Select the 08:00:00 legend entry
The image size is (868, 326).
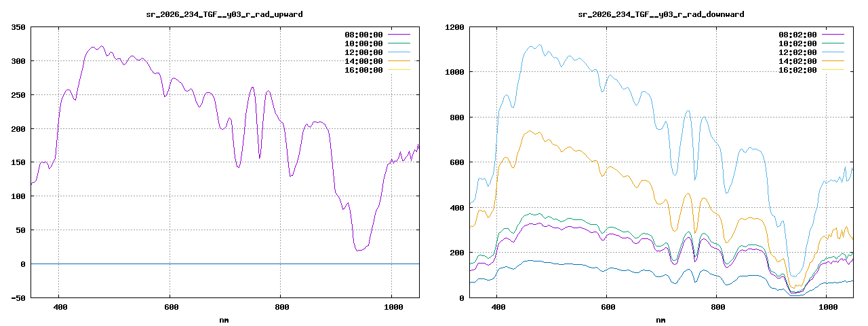click(363, 34)
